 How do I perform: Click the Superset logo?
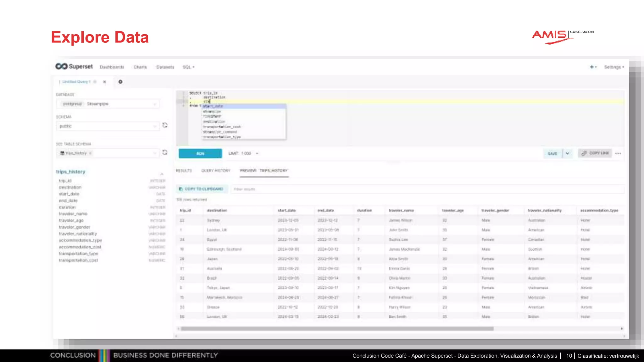pos(74,67)
